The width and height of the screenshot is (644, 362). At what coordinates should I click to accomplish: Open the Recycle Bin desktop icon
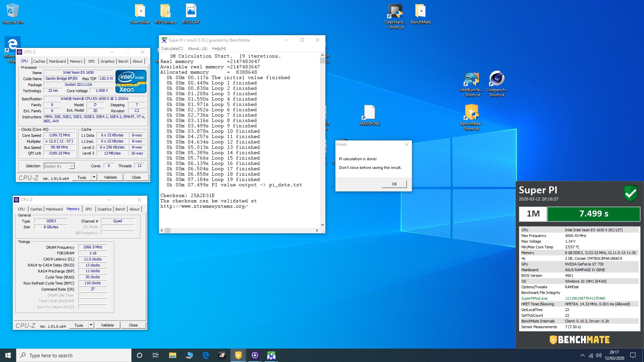tap(12, 14)
